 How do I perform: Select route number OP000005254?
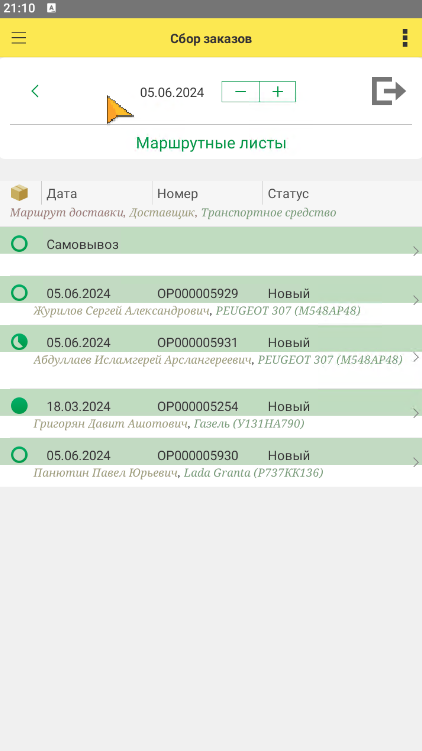[197, 407]
